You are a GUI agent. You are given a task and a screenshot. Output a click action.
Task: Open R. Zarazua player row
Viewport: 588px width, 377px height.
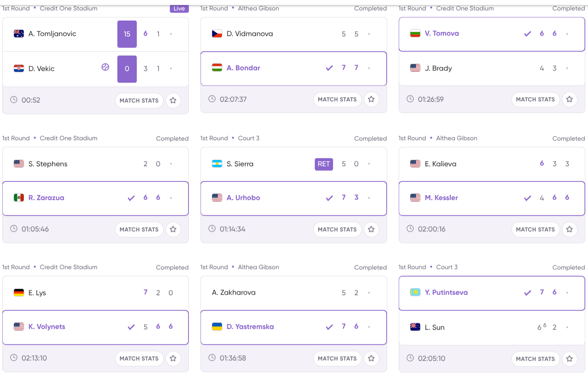46,198
